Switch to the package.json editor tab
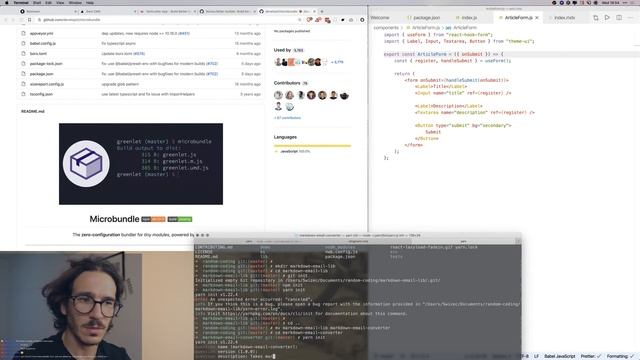640x360 pixels. pos(423,18)
